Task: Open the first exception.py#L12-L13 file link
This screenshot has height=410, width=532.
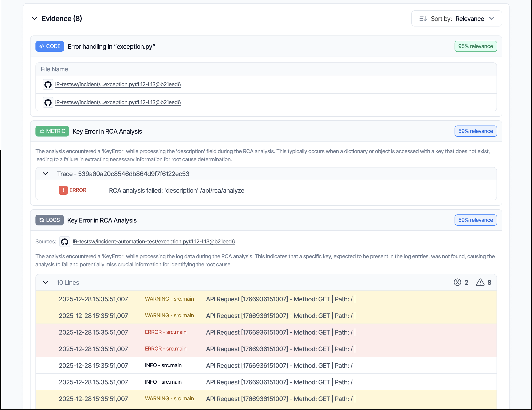Action: (x=118, y=84)
